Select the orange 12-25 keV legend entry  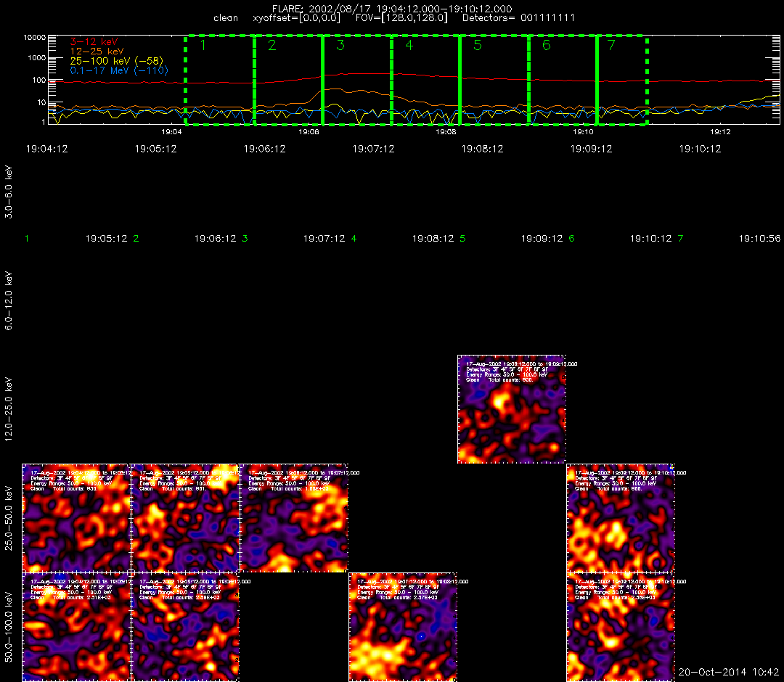pos(97,52)
